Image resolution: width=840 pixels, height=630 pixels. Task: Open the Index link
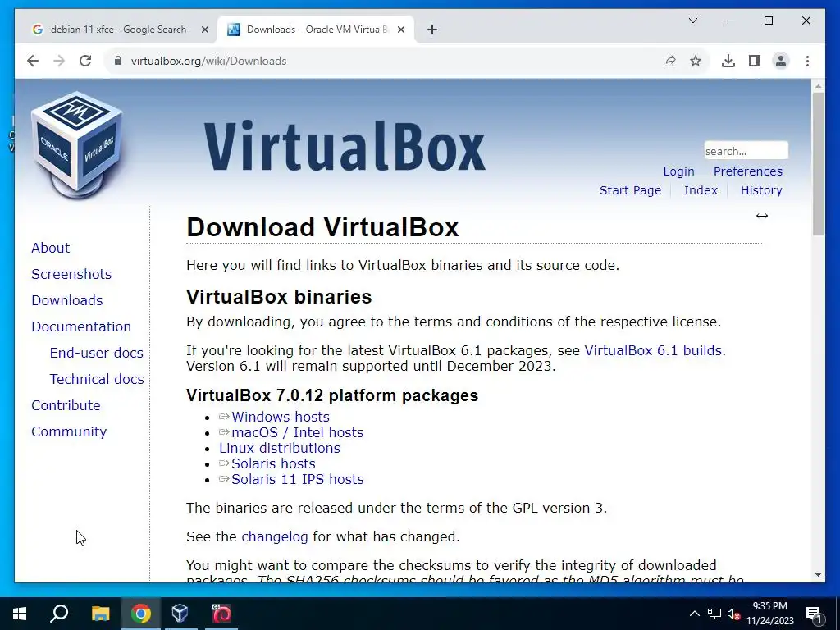click(x=701, y=190)
